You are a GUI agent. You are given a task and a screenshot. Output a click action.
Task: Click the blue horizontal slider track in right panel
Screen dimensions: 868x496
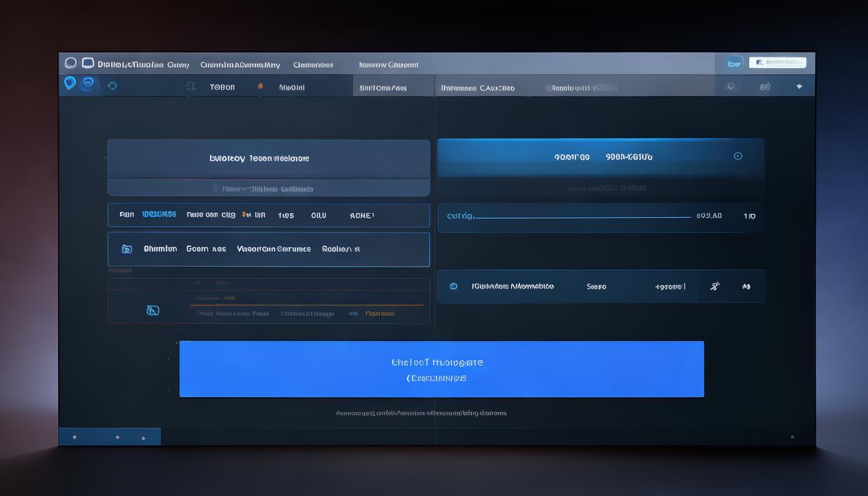point(581,218)
